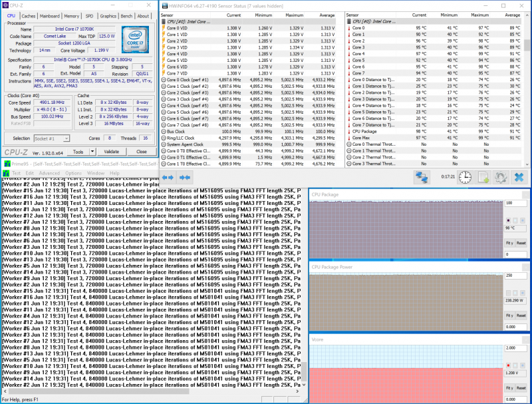This screenshot has height=404, width=532.
Task: Toggle the rightmost box in CPU Package Power graph
Action: coord(522,292)
